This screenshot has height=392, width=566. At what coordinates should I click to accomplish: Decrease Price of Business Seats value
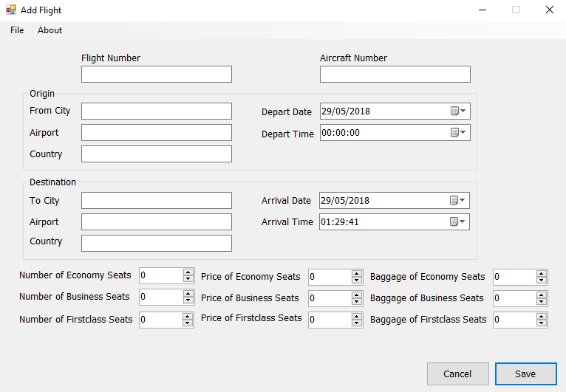[358, 302]
